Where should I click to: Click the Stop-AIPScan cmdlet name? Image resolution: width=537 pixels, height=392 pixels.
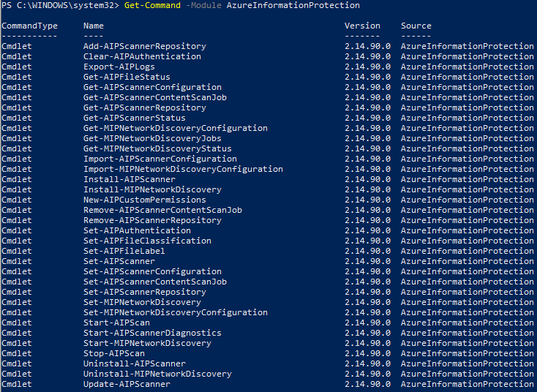pyautogui.click(x=114, y=354)
